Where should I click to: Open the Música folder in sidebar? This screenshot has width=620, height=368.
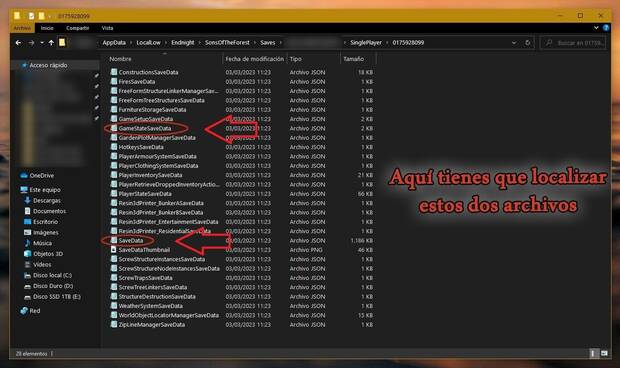pos(38,243)
